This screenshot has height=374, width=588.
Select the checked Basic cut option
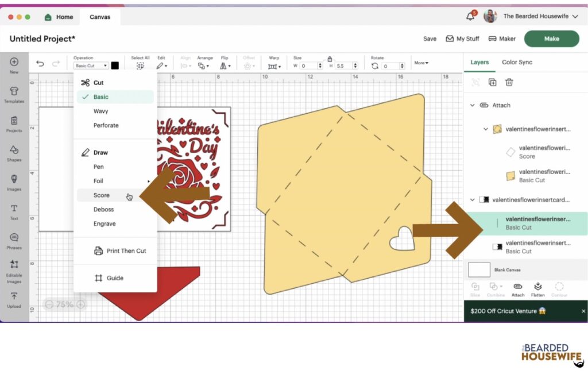click(x=101, y=97)
